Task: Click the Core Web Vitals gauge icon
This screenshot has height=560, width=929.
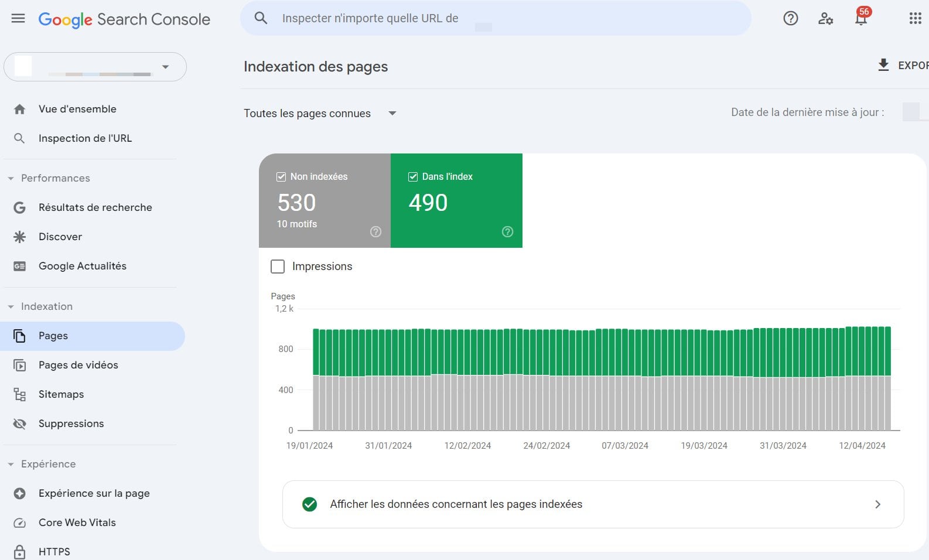Action: [x=19, y=523]
